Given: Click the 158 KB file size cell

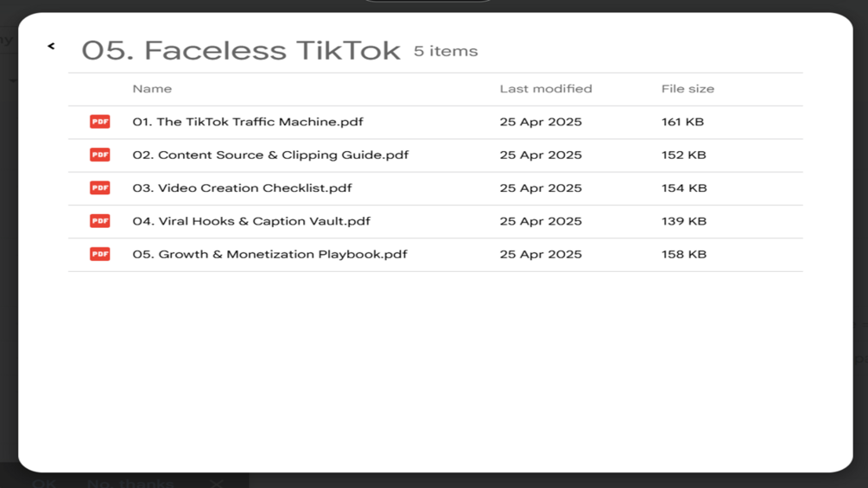Looking at the screenshot, I should tap(683, 255).
